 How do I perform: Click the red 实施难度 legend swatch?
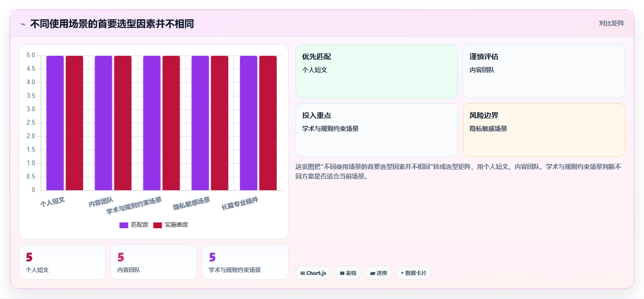tap(158, 225)
